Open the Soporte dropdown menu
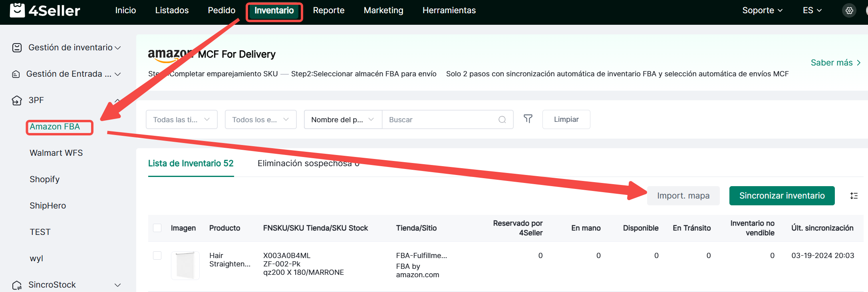The image size is (868, 292). click(762, 10)
